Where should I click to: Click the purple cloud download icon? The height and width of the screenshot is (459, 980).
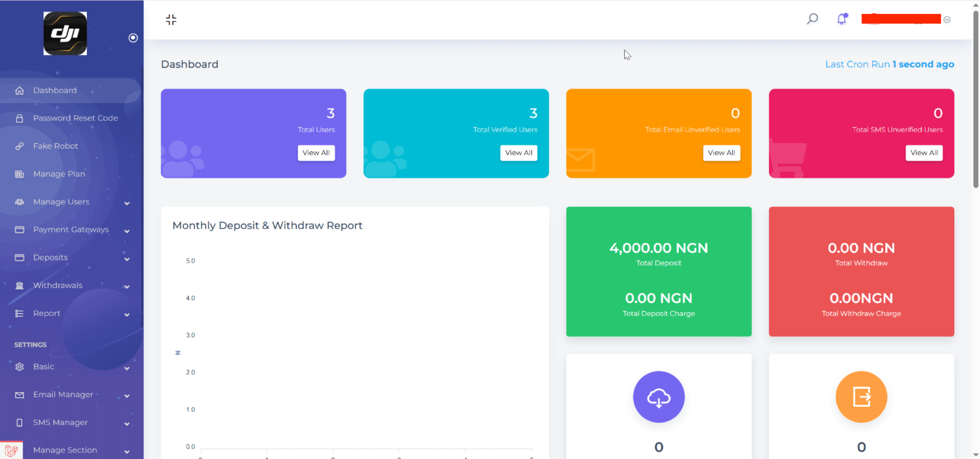tap(658, 397)
